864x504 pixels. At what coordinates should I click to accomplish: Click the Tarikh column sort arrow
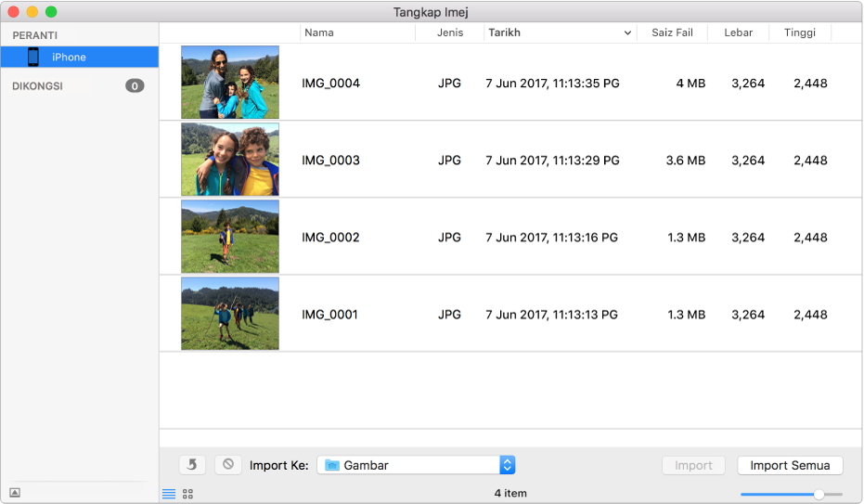628,32
